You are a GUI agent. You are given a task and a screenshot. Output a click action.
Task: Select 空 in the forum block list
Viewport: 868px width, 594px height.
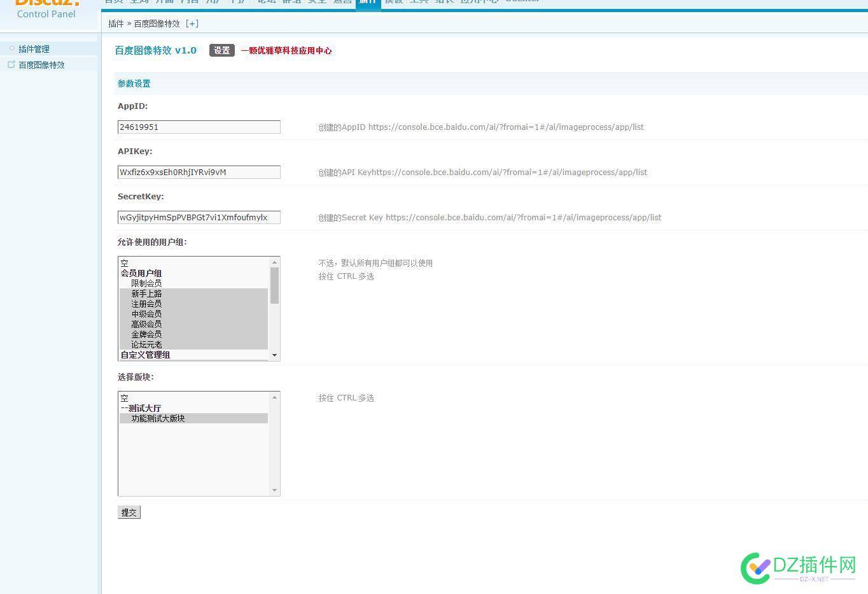pyautogui.click(x=194, y=398)
